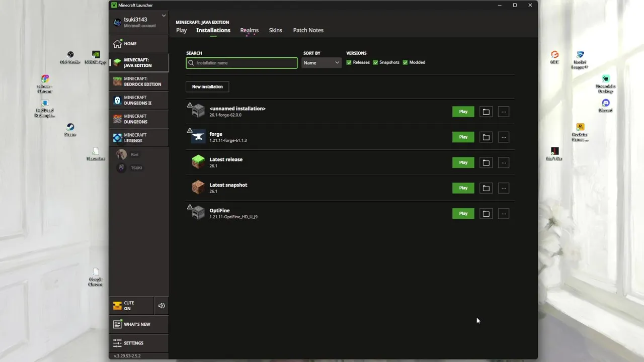Click the New installation button
This screenshot has width=644, height=362.
pos(207,86)
